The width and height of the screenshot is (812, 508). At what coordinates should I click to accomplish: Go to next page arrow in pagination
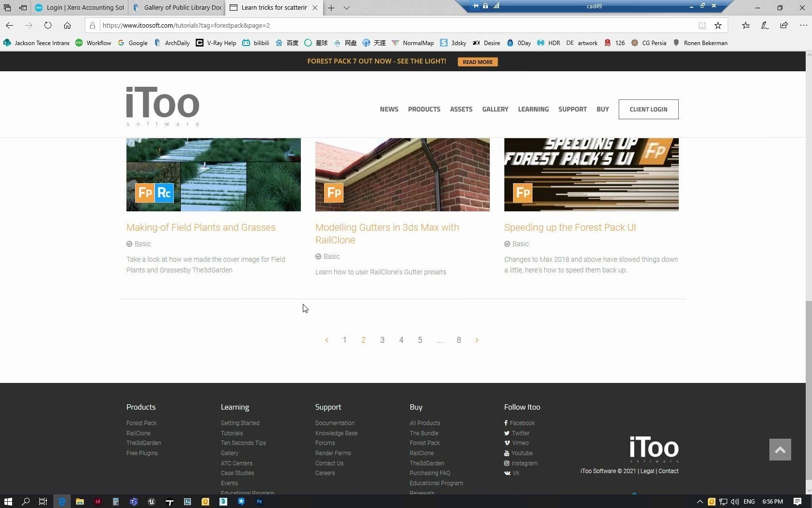[x=477, y=340]
